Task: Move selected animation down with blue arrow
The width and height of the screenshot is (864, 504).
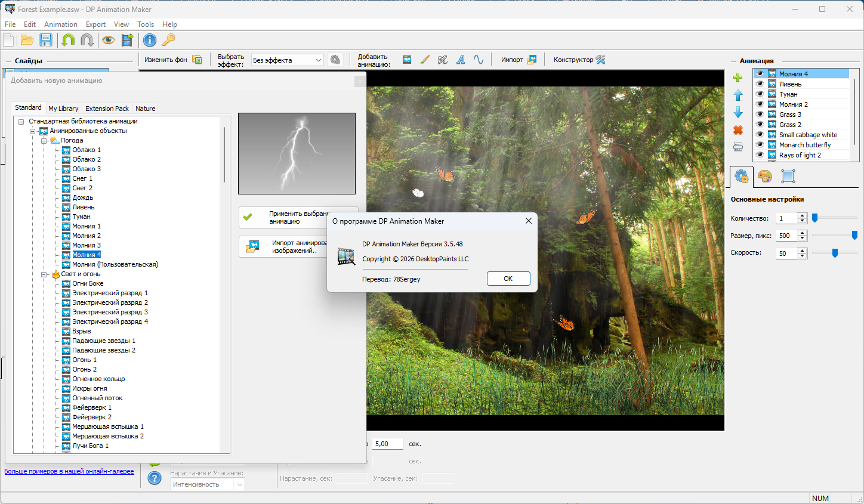Action: 738,112
